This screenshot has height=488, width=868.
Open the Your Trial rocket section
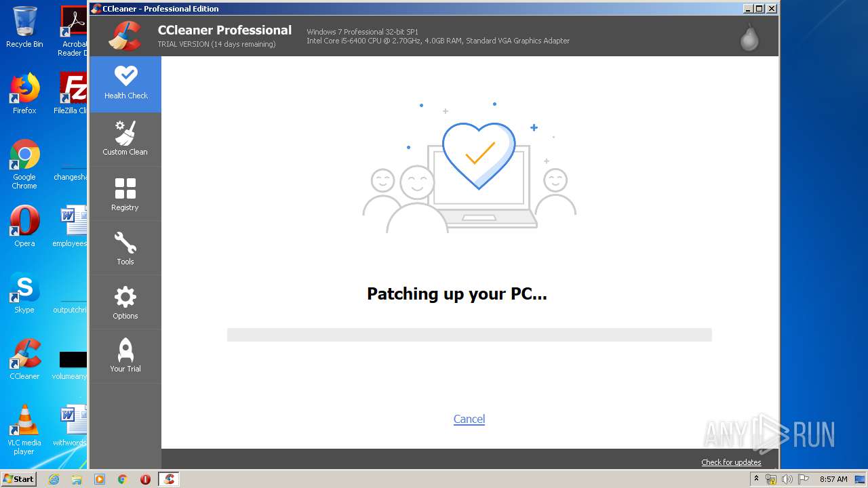[125, 357]
